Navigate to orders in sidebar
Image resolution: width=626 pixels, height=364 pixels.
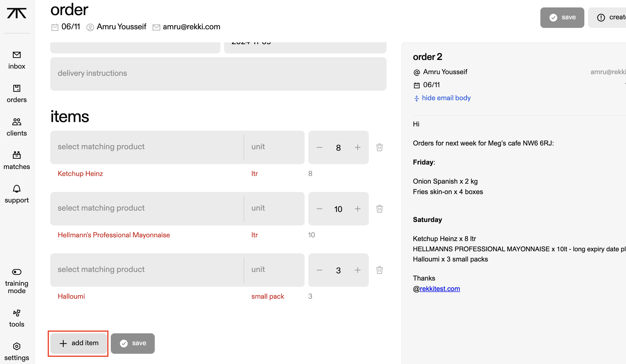click(x=17, y=94)
